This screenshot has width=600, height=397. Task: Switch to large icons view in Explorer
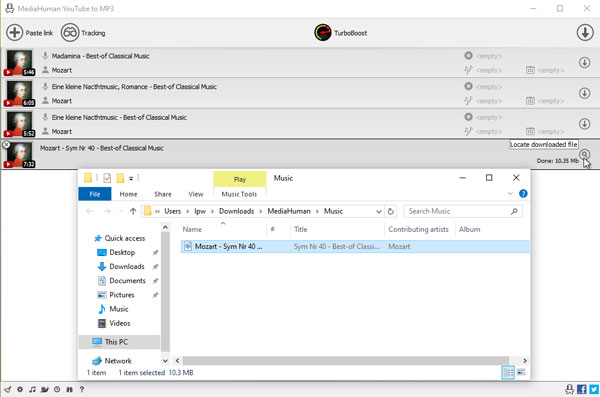[x=521, y=372]
